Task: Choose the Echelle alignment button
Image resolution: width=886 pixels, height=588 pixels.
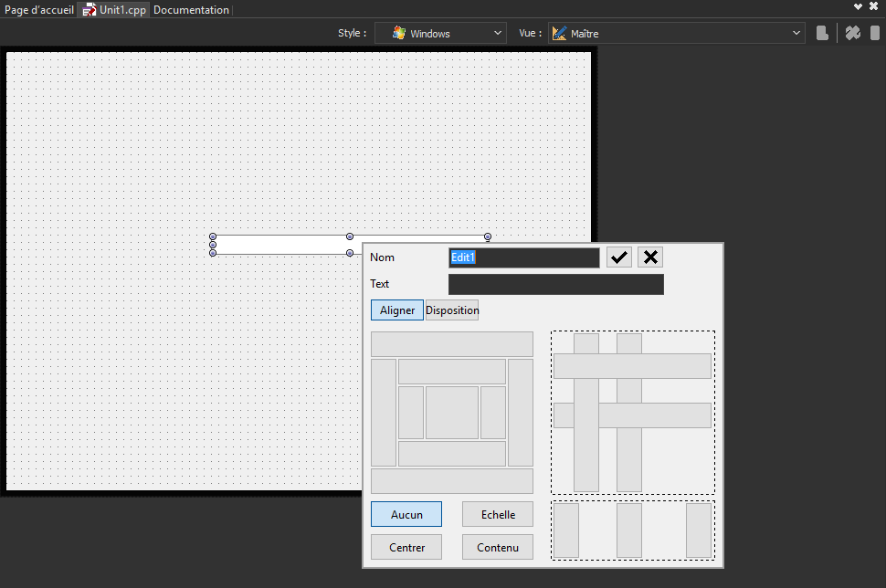Action: pyautogui.click(x=498, y=515)
